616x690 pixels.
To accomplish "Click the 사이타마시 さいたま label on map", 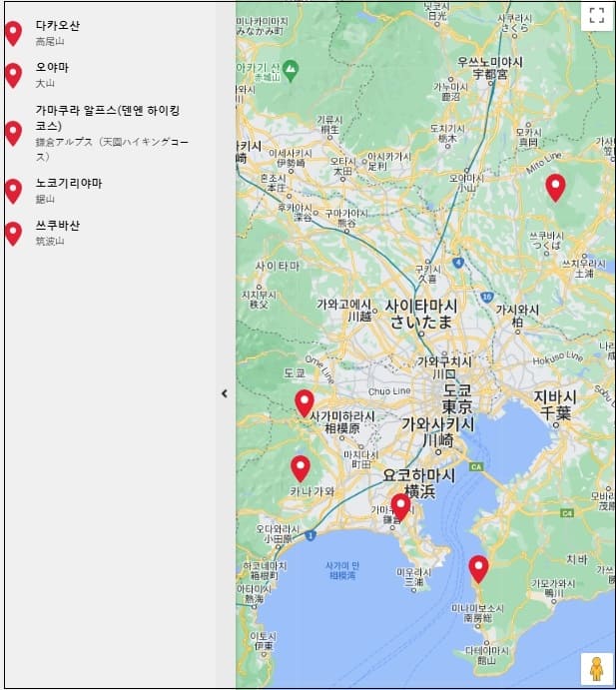I will (421, 315).
